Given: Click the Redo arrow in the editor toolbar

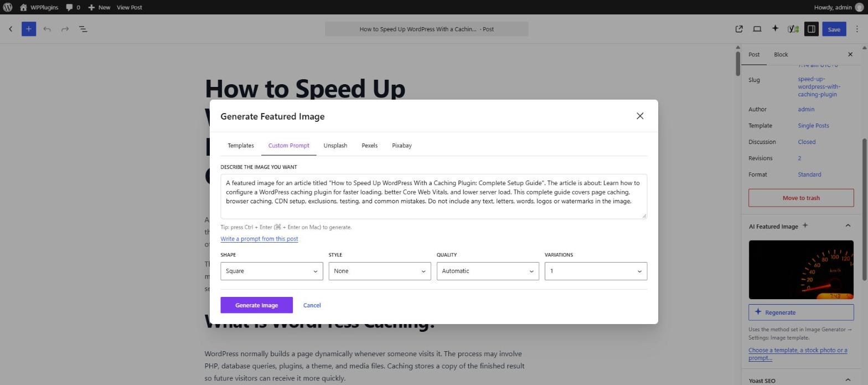Looking at the screenshot, I should (65, 29).
